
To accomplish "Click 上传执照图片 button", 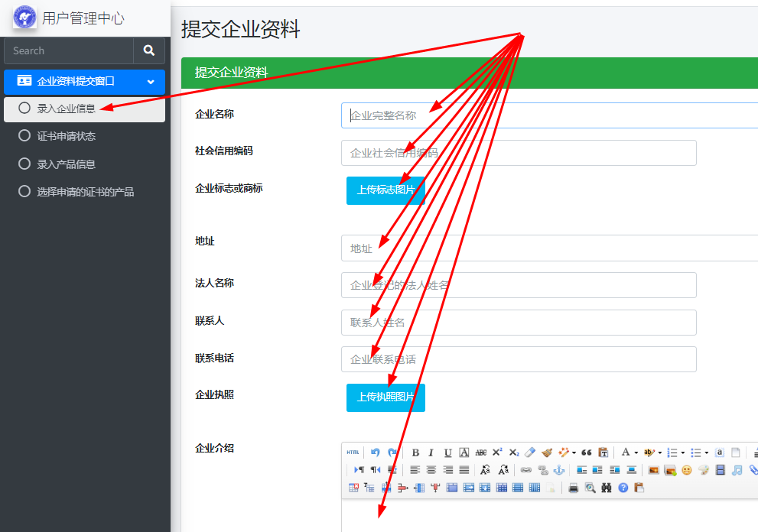I will coord(386,397).
